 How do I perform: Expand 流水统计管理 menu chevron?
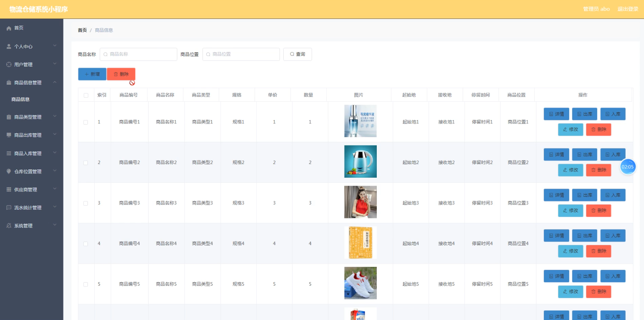coord(55,207)
